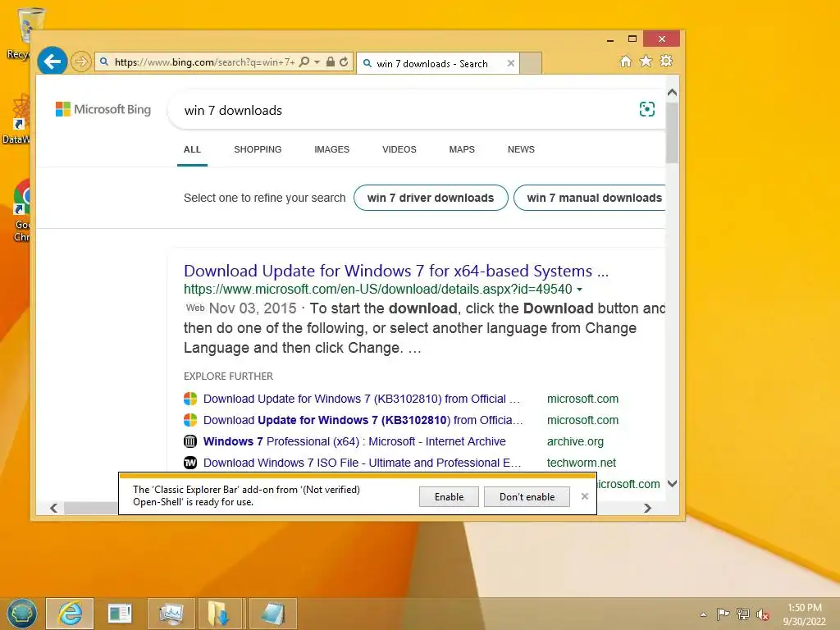Open the Home icon in the browser toolbar
840x630 pixels.
[x=626, y=61]
